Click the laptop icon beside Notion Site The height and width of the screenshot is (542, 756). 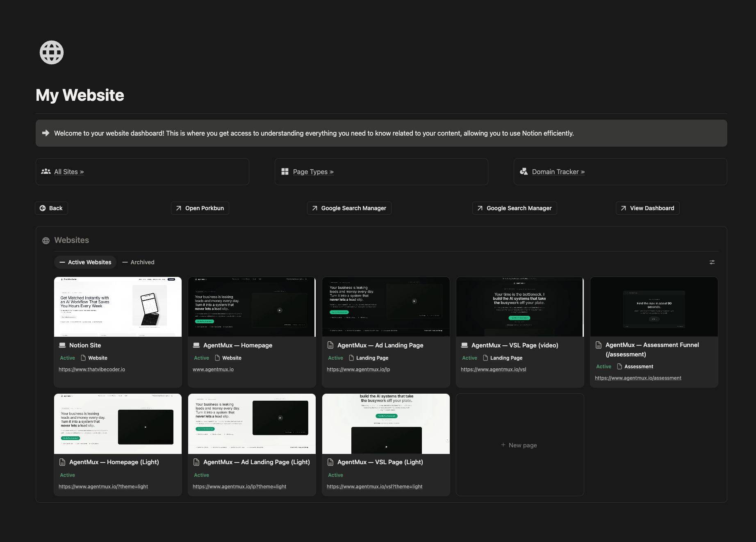tap(62, 345)
